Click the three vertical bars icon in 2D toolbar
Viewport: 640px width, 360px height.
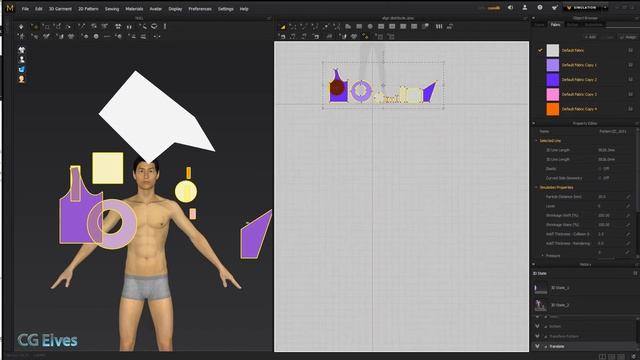tap(439, 27)
